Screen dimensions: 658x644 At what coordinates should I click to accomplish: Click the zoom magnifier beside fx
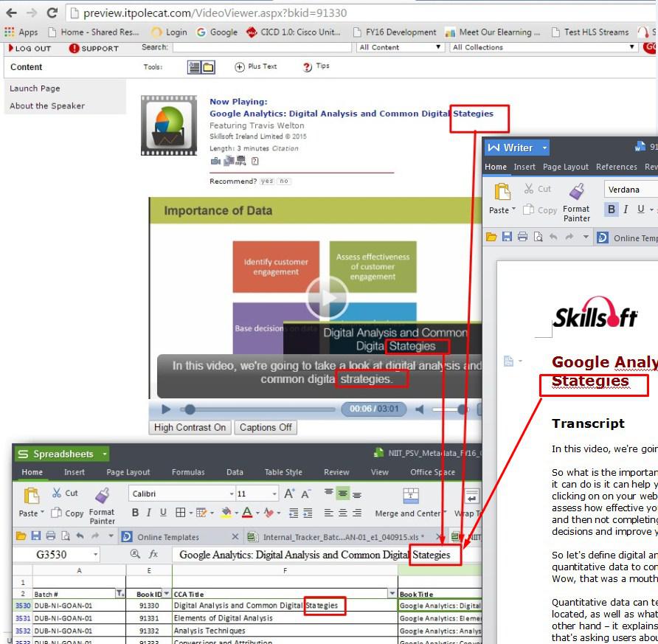point(135,554)
